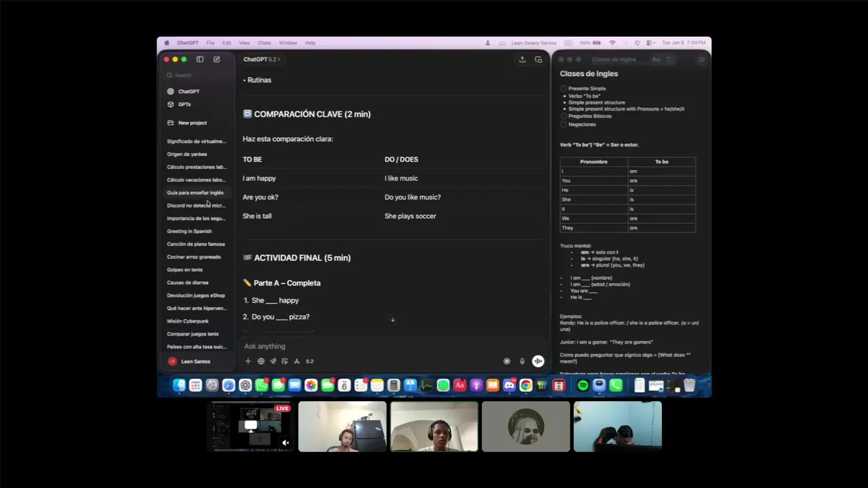Image resolution: width=868 pixels, height=488 pixels.
Task: Click Wi-Fi icon in the menu bar
Action: (x=612, y=43)
